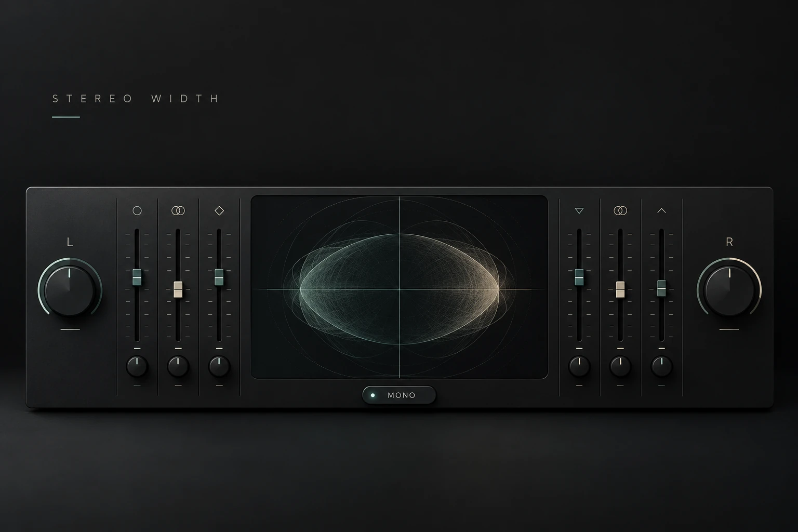This screenshot has height=532, width=798.
Task: Click the small knob below the right overlapping-circles fader
Action: [x=620, y=366]
